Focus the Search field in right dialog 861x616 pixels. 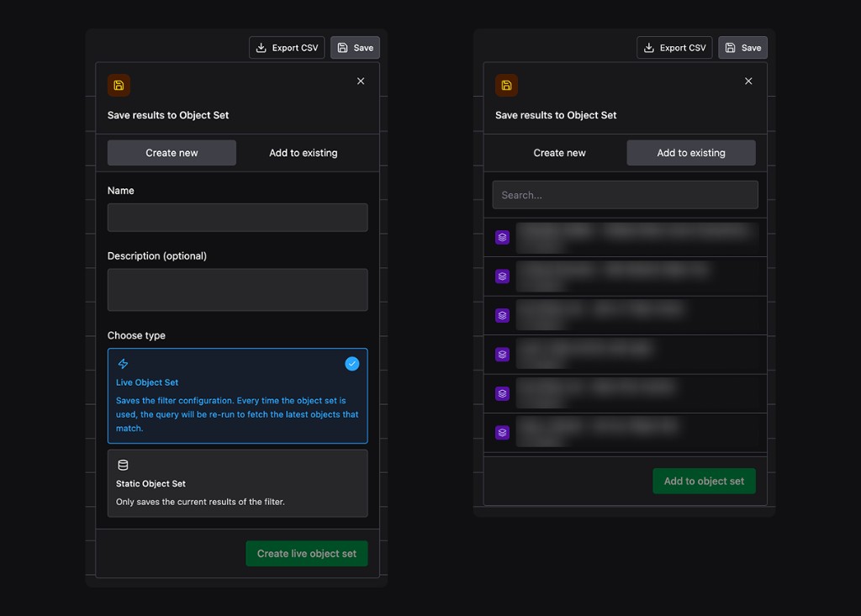(626, 195)
